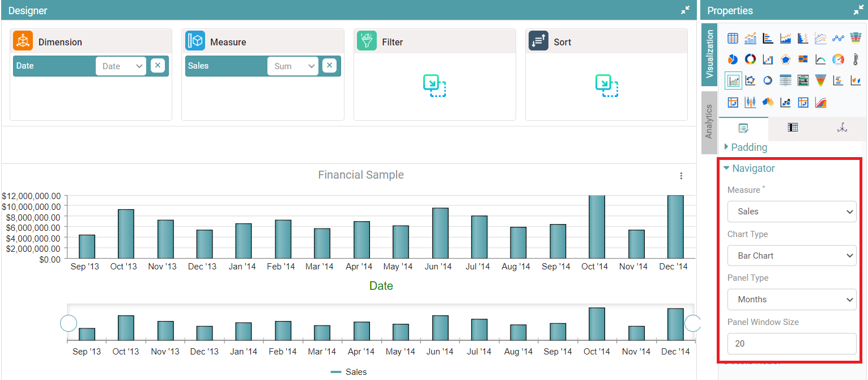Click the left navigator range handle
The width and height of the screenshot is (868, 380).
tap(69, 323)
